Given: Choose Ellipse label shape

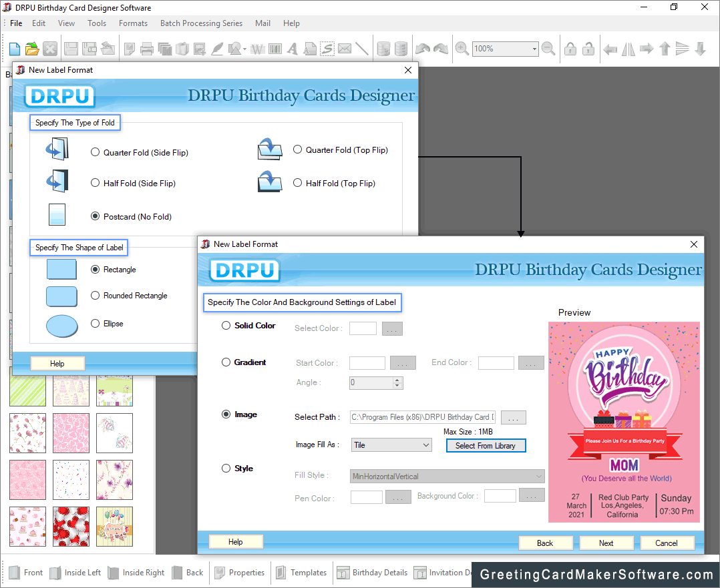Looking at the screenshot, I should tap(95, 323).
